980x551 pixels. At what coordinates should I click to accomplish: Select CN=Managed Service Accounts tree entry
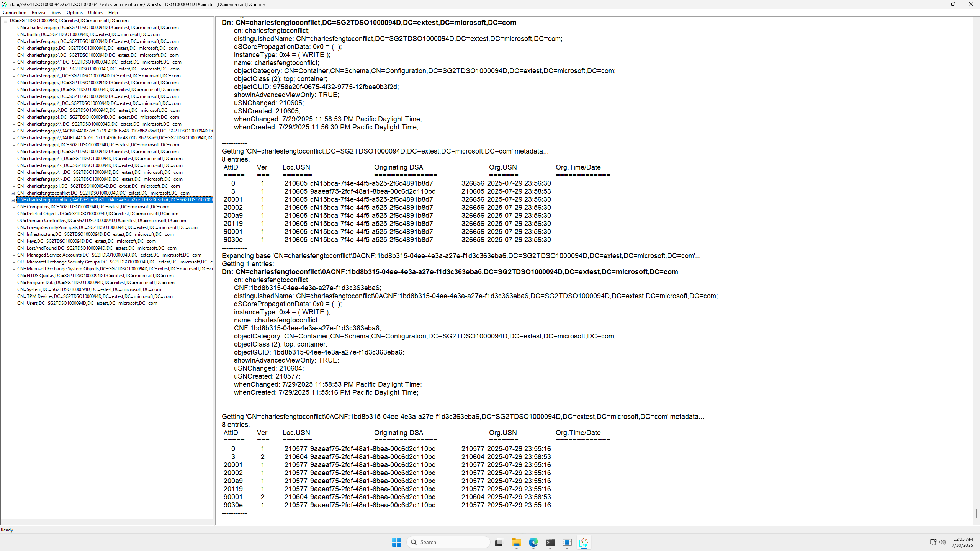click(109, 255)
